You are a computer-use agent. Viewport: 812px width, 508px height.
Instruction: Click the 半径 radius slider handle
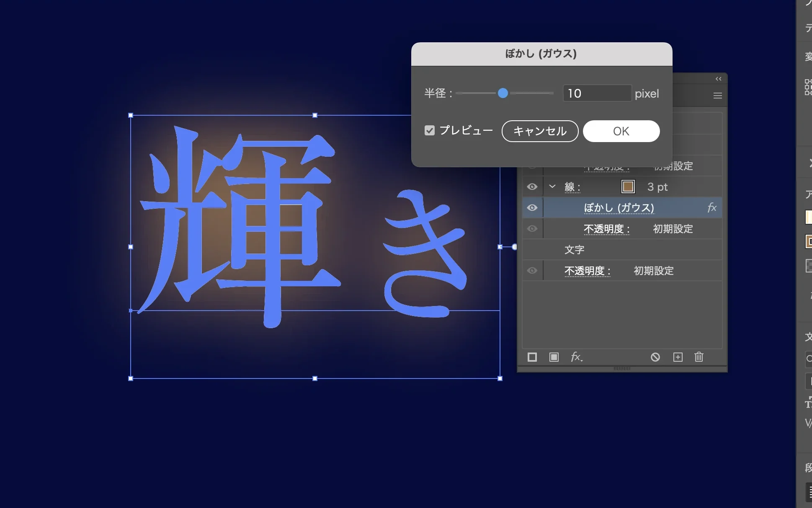tap(503, 93)
